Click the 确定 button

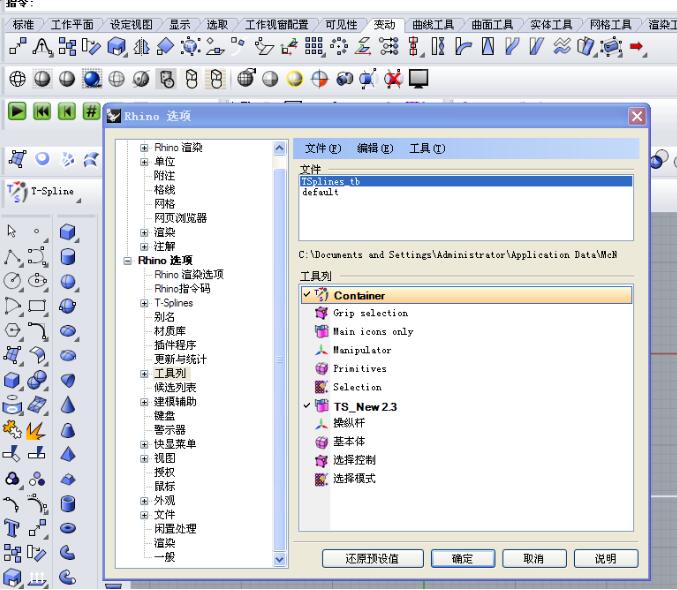coord(462,559)
